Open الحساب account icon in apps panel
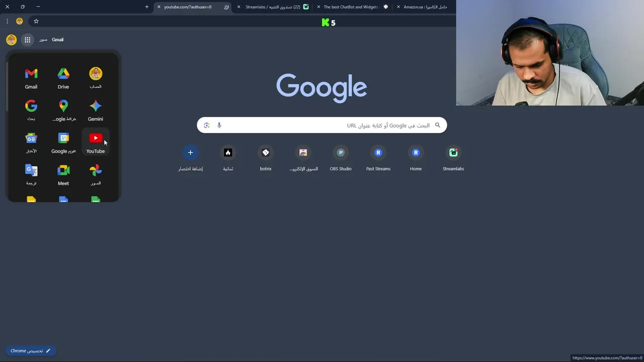 coord(96,78)
